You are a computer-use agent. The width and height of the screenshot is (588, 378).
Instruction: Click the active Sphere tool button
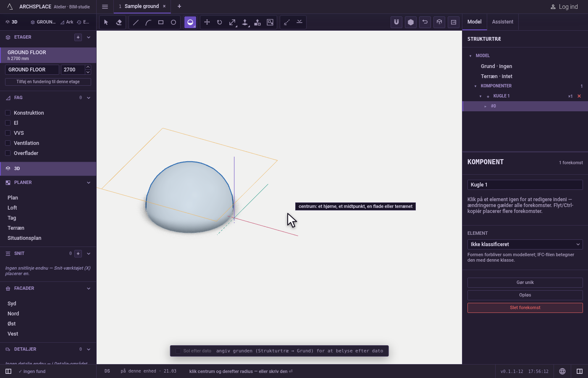click(x=190, y=22)
